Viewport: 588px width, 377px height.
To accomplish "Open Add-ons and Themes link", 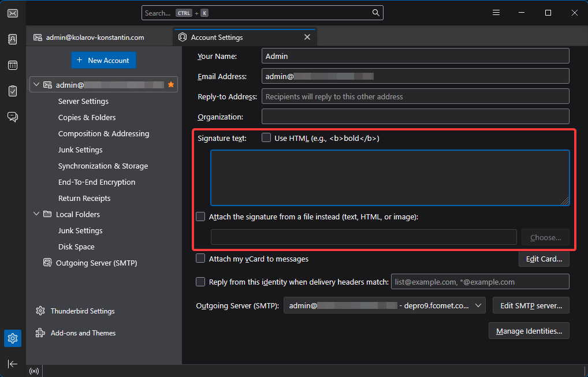I will (83, 333).
